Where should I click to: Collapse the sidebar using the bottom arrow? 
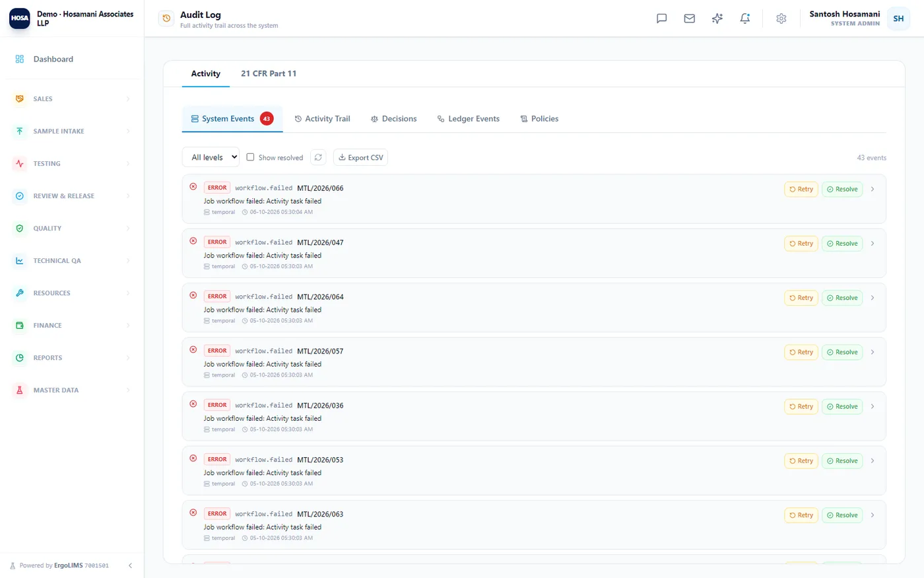(x=130, y=565)
